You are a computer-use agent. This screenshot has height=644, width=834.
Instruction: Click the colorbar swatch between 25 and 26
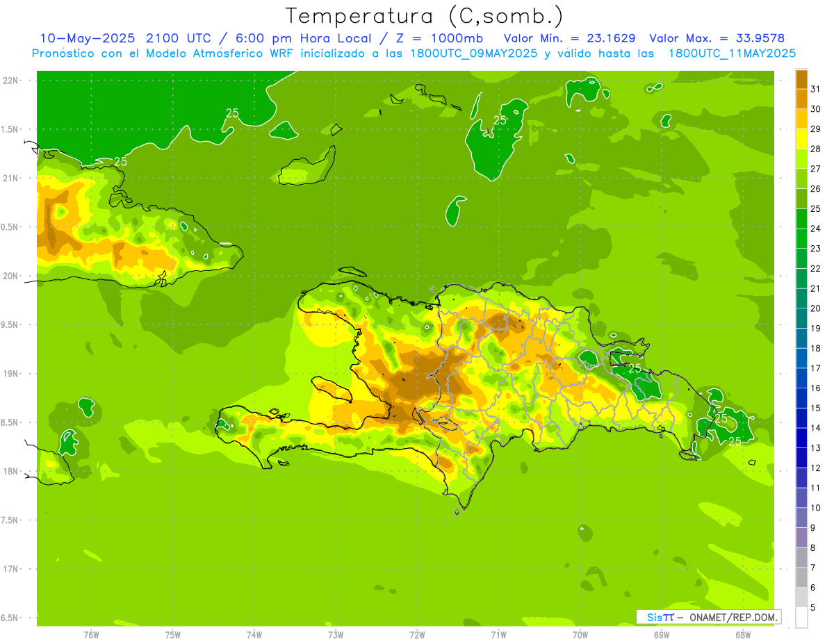801,198
